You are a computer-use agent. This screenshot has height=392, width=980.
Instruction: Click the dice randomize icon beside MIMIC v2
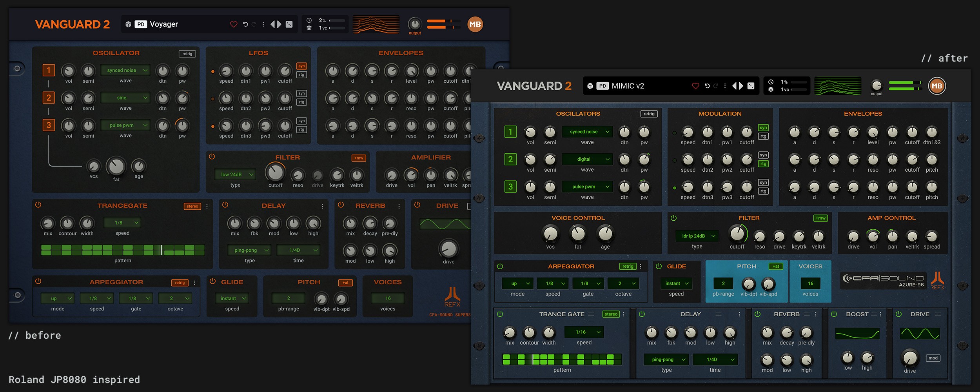[x=751, y=86]
